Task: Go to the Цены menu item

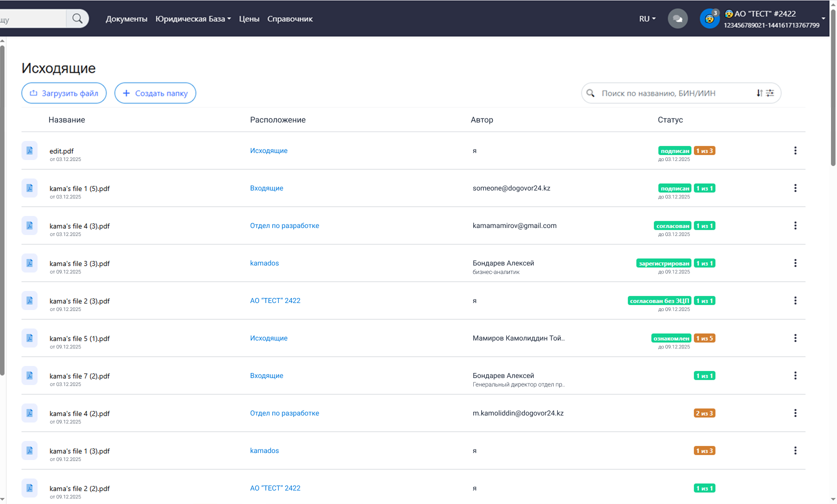Action: (x=249, y=19)
